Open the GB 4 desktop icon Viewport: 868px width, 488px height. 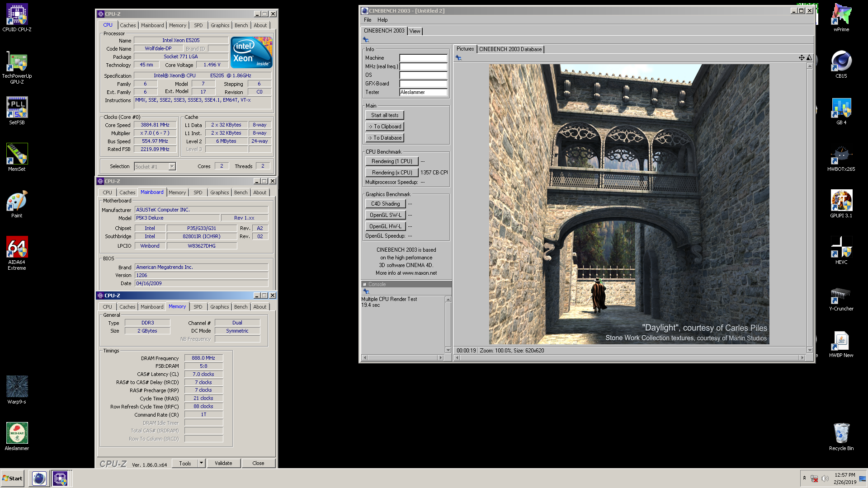[841, 111]
